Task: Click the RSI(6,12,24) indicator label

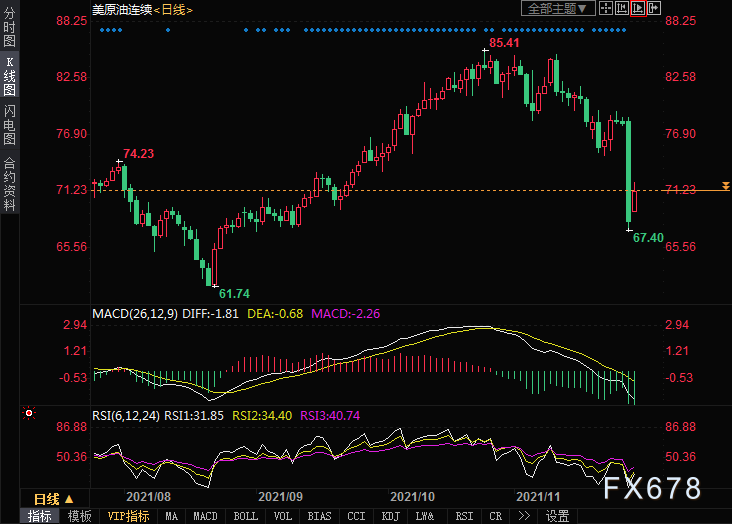Action: pyautogui.click(x=126, y=415)
